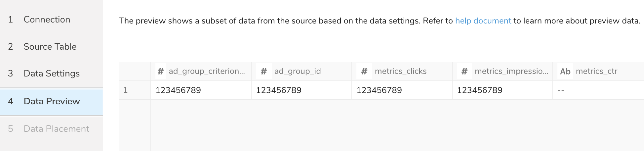Click number type icon for metrics_clicks column
644x151 pixels.
(x=364, y=72)
